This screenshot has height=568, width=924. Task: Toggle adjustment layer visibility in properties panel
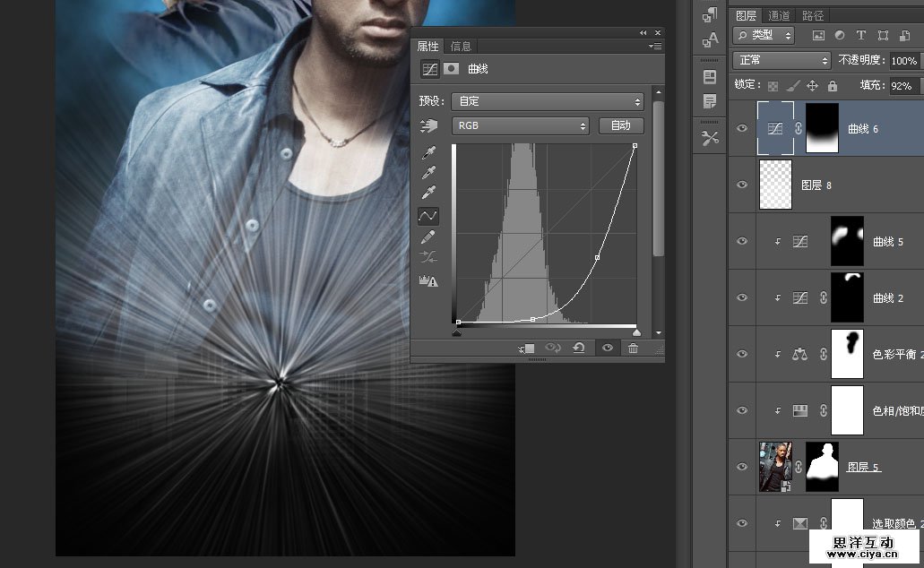(607, 349)
